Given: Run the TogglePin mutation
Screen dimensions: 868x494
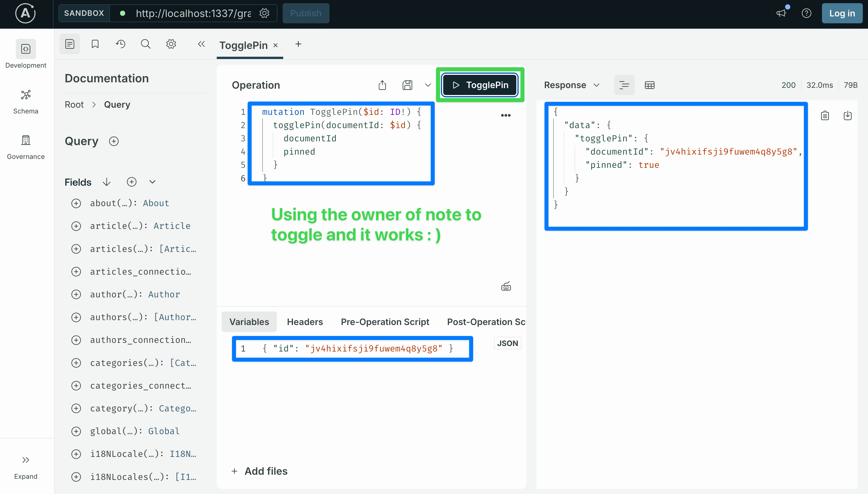Looking at the screenshot, I should [480, 85].
